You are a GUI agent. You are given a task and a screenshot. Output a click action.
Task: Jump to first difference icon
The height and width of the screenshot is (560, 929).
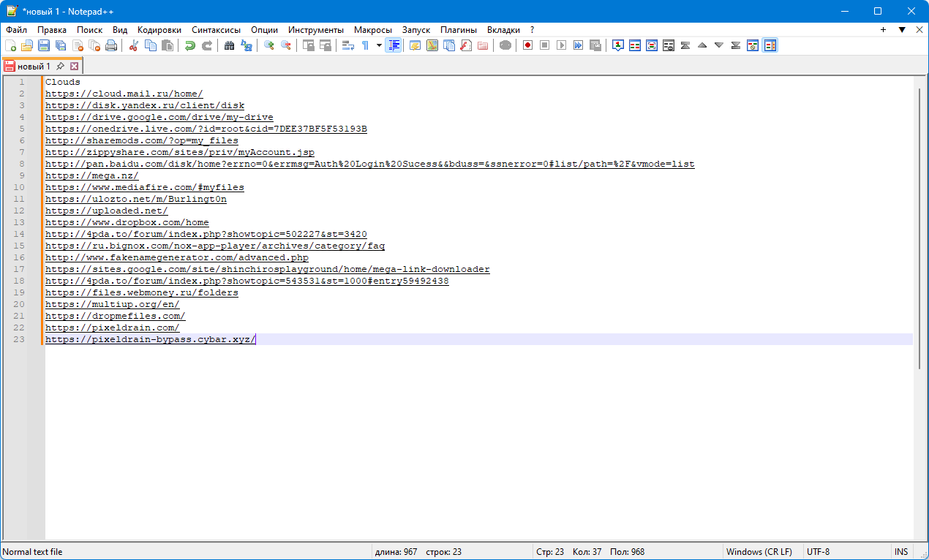685,45
